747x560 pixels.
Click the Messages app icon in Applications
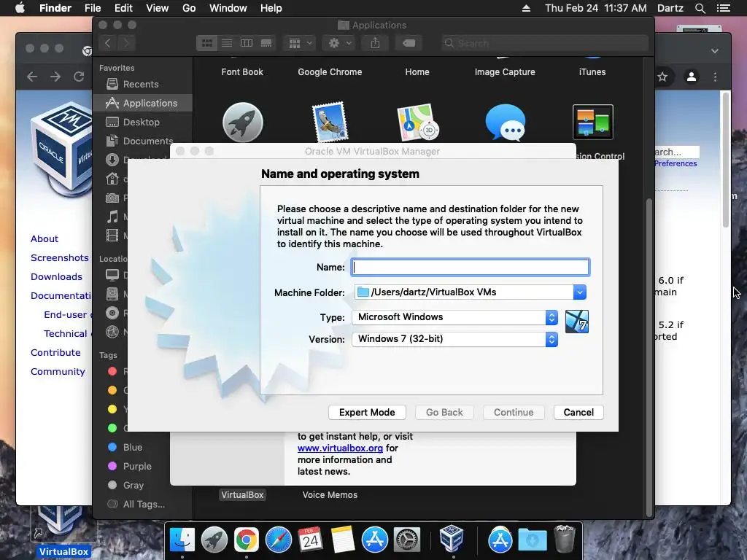pyautogui.click(x=505, y=122)
